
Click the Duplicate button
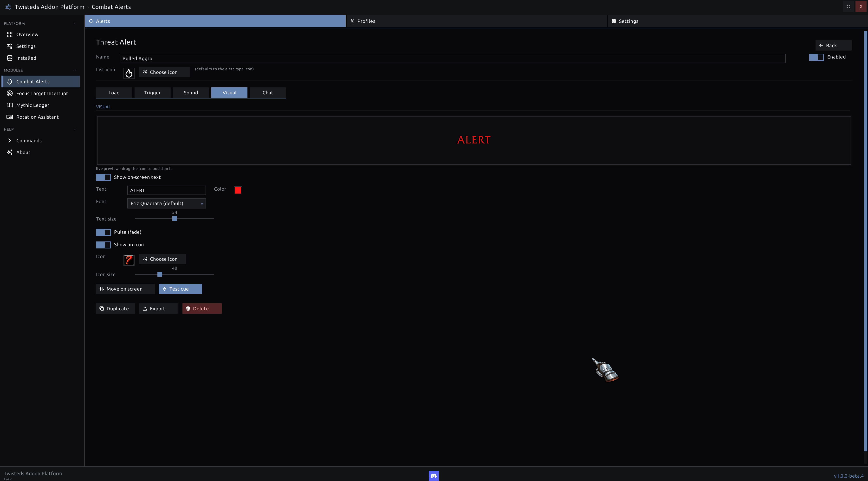pos(115,308)
